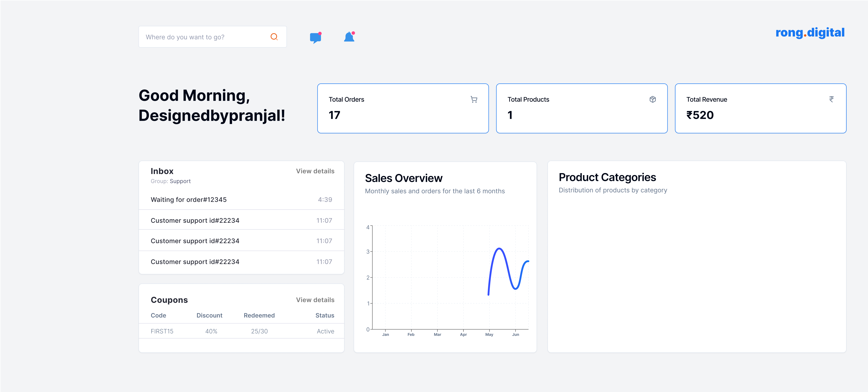The image size is (868, 392).
Task: Click the 4:39 timestamp in Inbox
Action: pos(325,200)
